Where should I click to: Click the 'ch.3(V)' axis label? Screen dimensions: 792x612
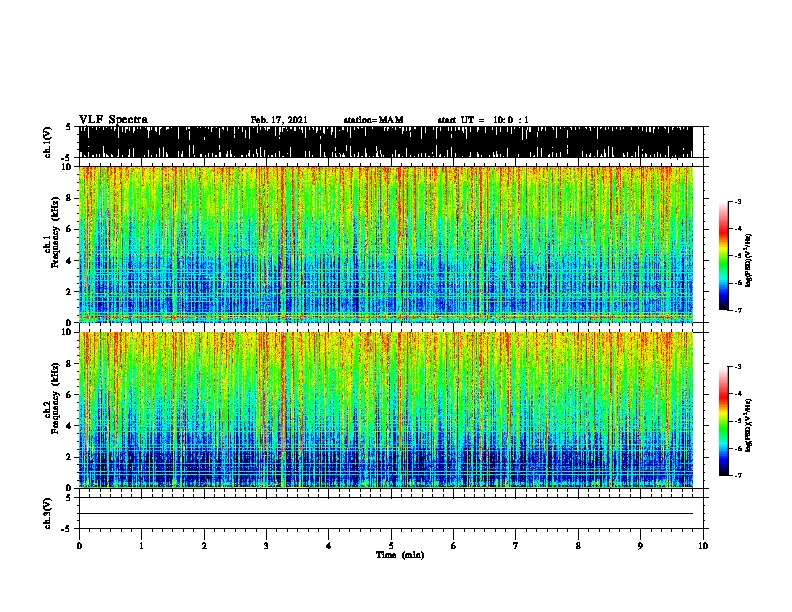point(48,514)
